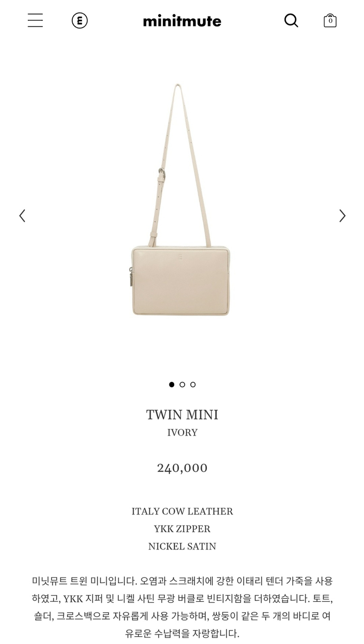Click the circular E brand icon

click(80, 21)
